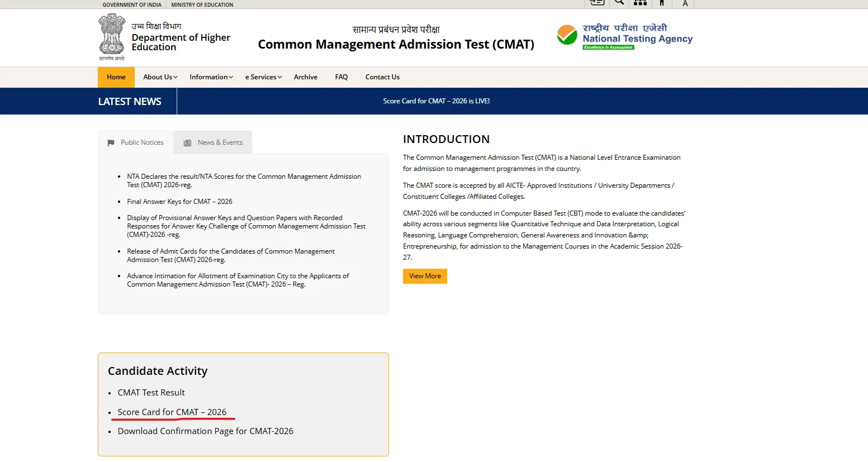
Task: Click the Candidate Activity heading
Action: click(158, 371)
